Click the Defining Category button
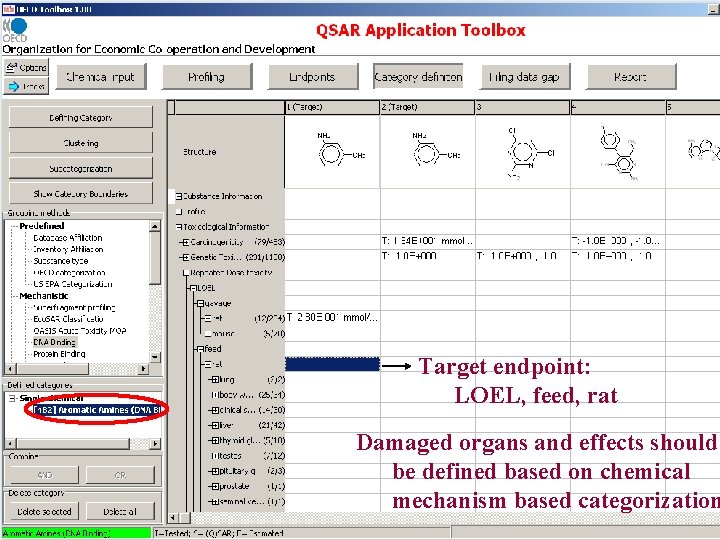This screenshot has width=720, height=540. [x=81, y=118]
